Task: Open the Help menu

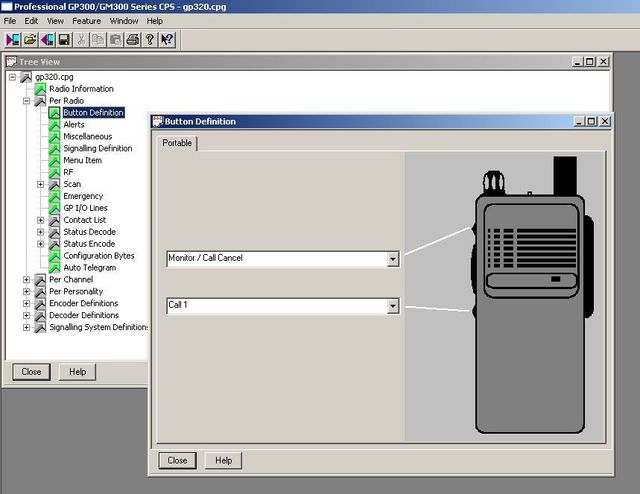Action: (155, 21)
